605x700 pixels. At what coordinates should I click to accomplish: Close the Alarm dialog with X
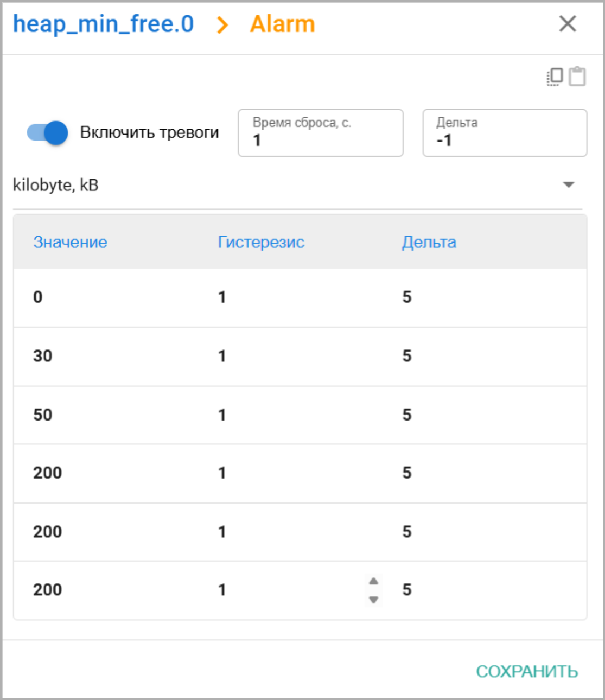coord(568,24)
